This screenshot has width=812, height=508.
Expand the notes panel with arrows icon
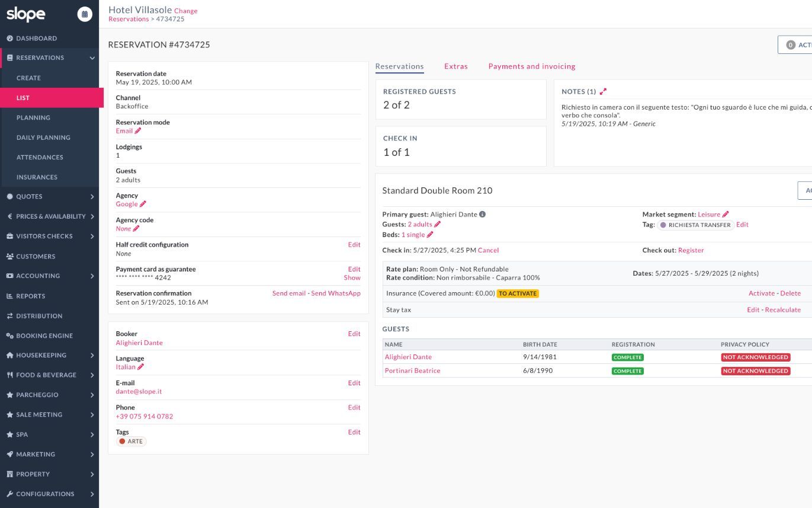603,92
